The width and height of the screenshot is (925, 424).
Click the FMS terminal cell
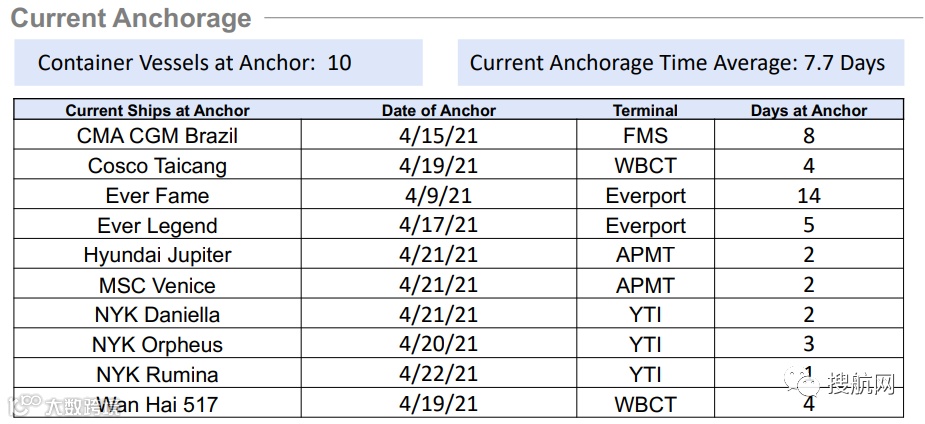[x=645, y=135]
